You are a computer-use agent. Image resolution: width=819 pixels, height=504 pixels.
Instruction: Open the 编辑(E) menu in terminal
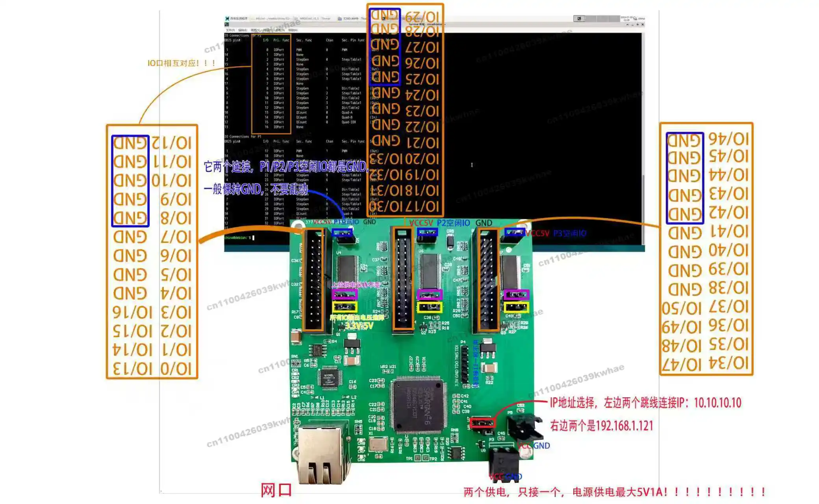point(243,30)
